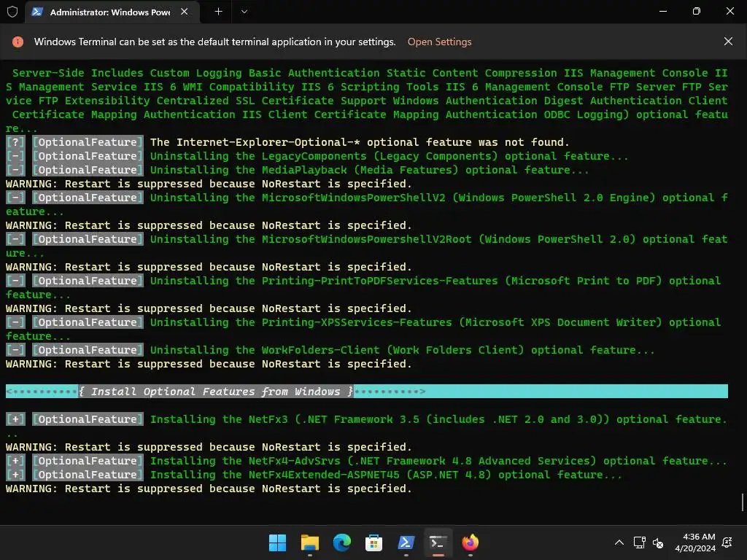Viewport: 747px width, 560px height.
Task: Minimize the Windows Terminal window
Action: (x=662, y=11)
